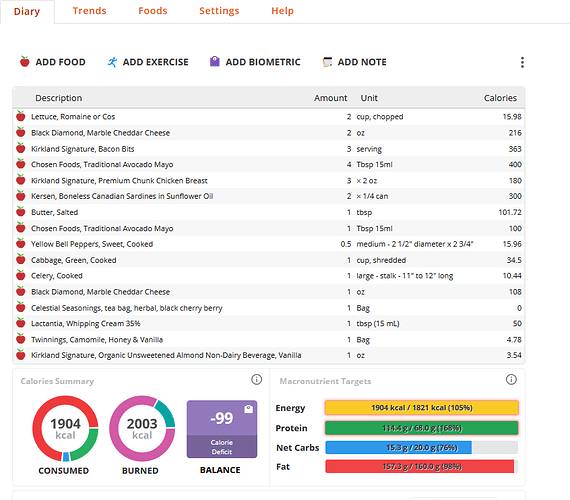Click the 'cup, chopped' unit for Lettuce

pyautogui.click(x=380, y=117)
